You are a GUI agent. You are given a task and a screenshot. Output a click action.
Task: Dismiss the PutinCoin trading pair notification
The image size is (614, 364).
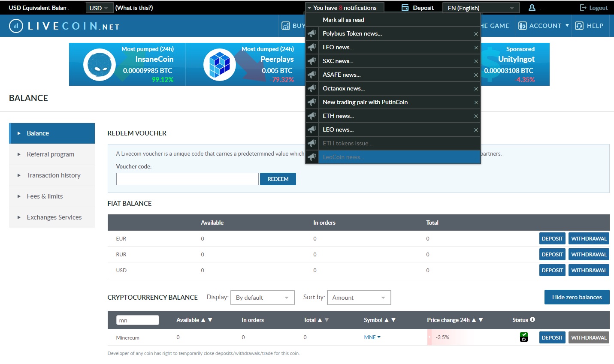click(476, 102)
